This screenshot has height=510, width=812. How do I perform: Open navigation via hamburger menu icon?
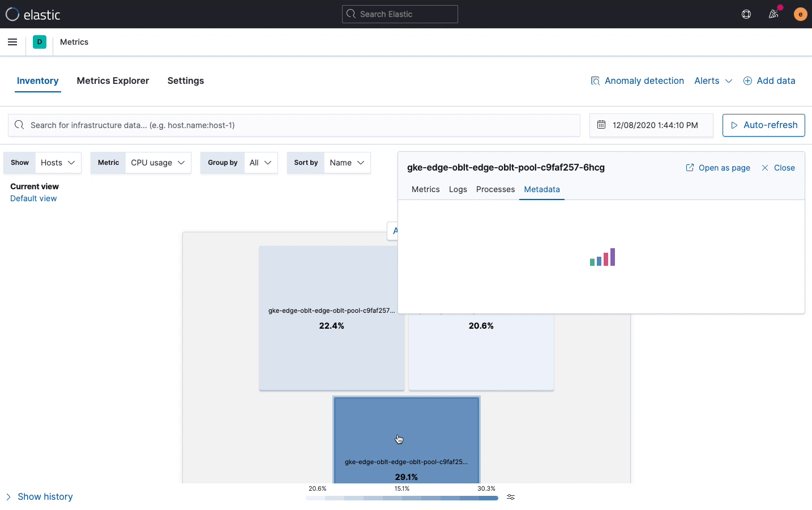12,42
